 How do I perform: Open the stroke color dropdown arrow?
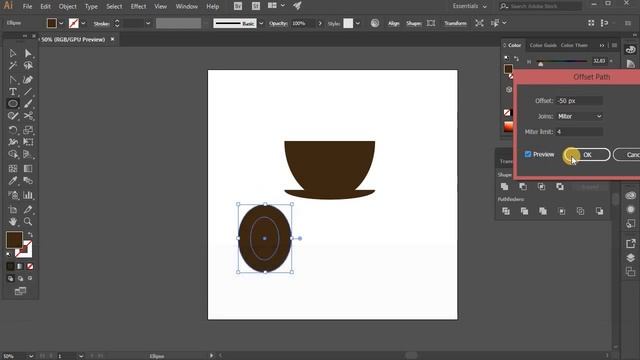tap(83, 23)
